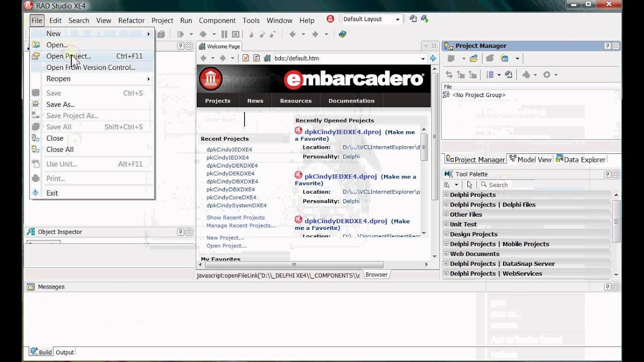Screen dimensions: 644x362
Task: Open the address bar URL dropdown arrow
Action: [423, 58]
